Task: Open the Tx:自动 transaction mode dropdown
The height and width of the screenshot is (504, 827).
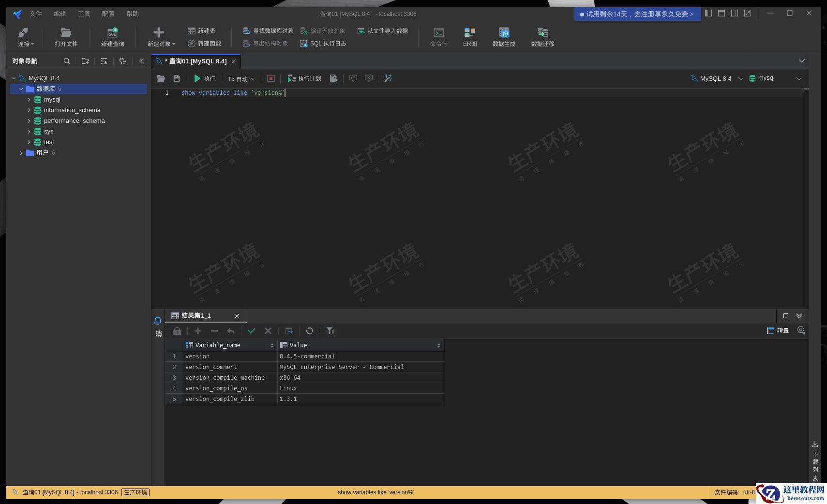Action: coord(241,79)
